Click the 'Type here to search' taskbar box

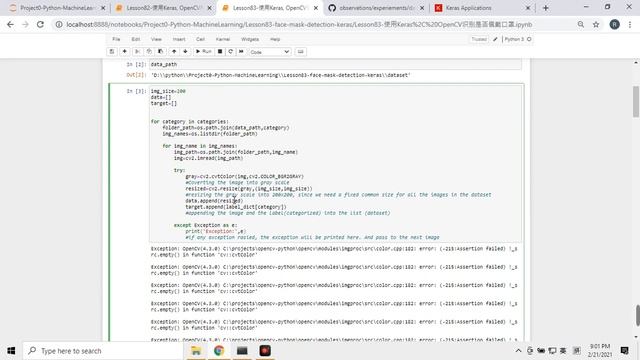103,351
